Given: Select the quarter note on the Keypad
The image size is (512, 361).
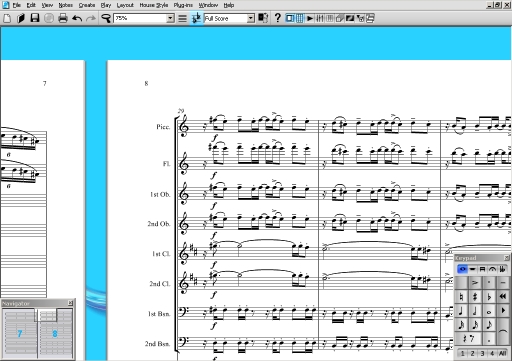Looking at the screenshot, I should (x=461, y=310).
